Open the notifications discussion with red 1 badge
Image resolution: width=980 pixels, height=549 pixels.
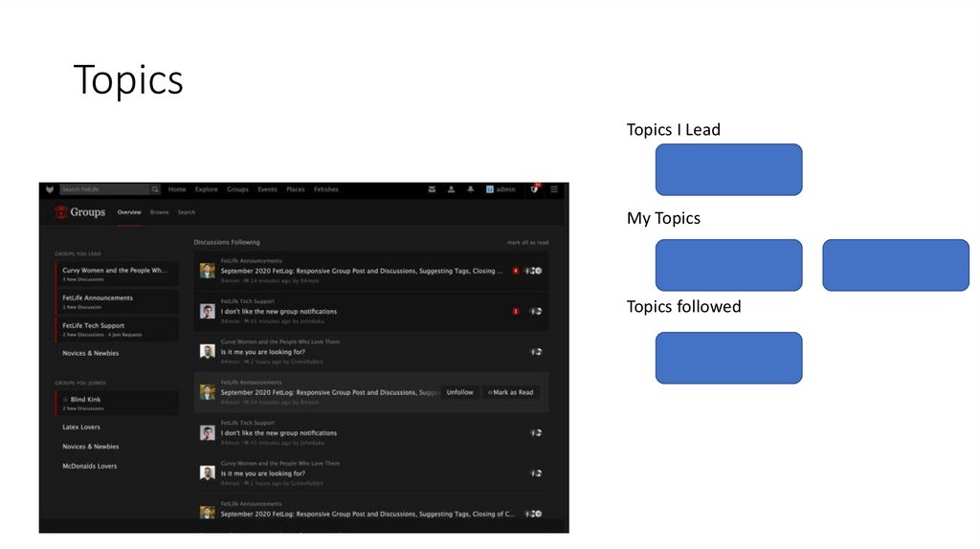point(278,311)
